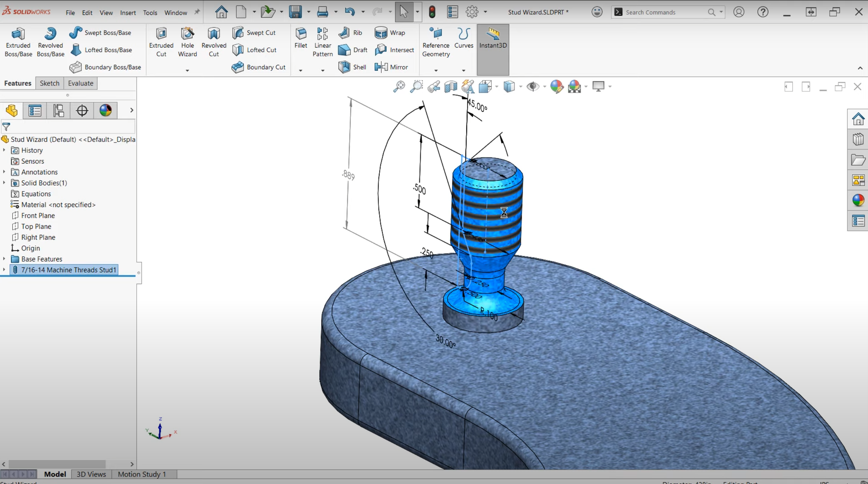This screenshot has height=484, width=868.
Task: Open Reference Geometry dropdown arrow
Action: pyautogui.click(x=436, y=71)
